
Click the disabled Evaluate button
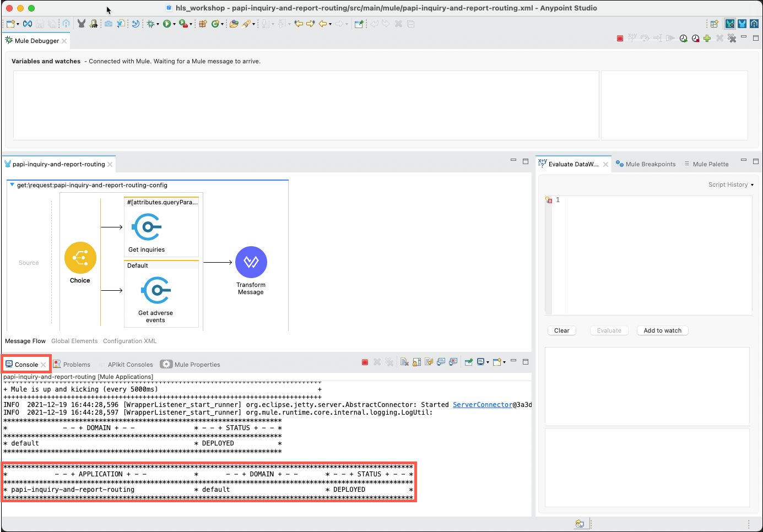click(609, 330)
